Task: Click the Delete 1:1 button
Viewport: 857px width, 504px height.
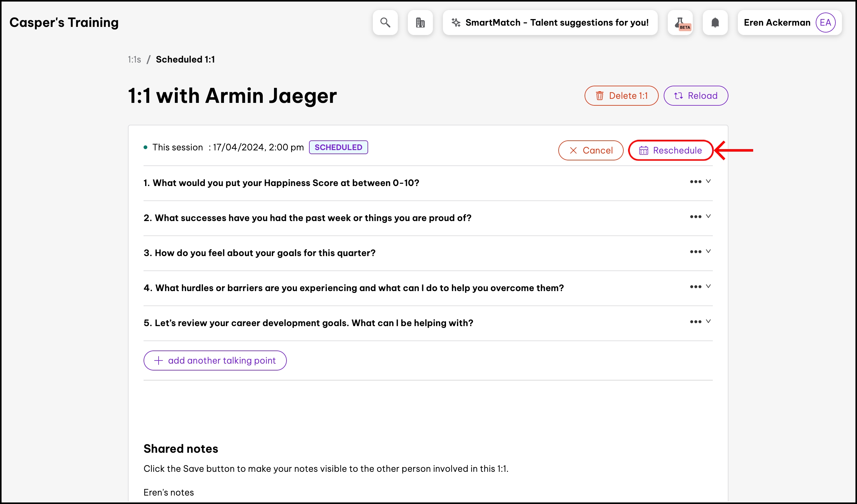Action: pyautogui.click(x=621, y=96)
